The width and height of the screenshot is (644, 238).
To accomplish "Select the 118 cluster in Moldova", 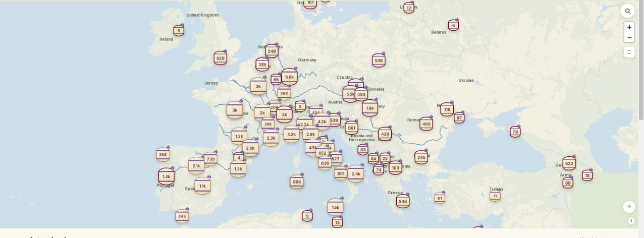I will [x=447, y=109].
